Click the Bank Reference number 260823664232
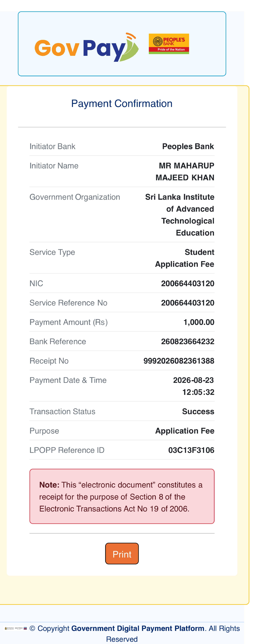The width and height of the screenshot is (256, 644). point(188,342)
